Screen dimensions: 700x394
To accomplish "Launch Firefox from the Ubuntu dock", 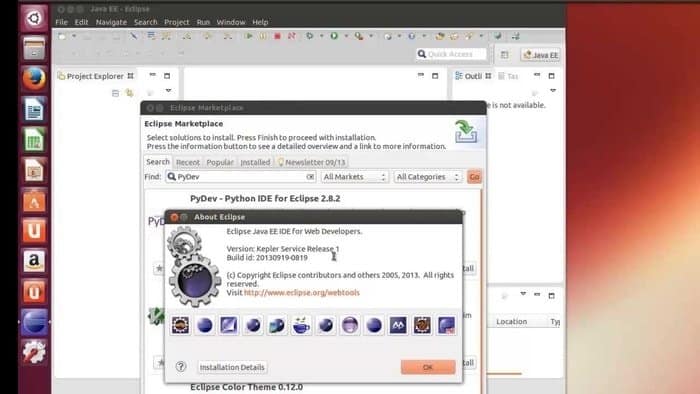I will [34, 79].
